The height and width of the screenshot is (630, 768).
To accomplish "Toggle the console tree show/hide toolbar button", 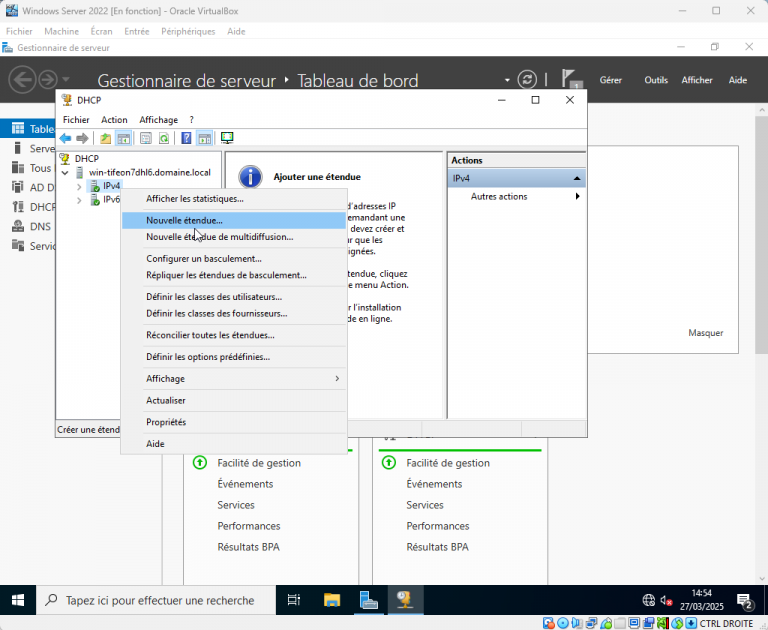I will click(x=124, y=138).
